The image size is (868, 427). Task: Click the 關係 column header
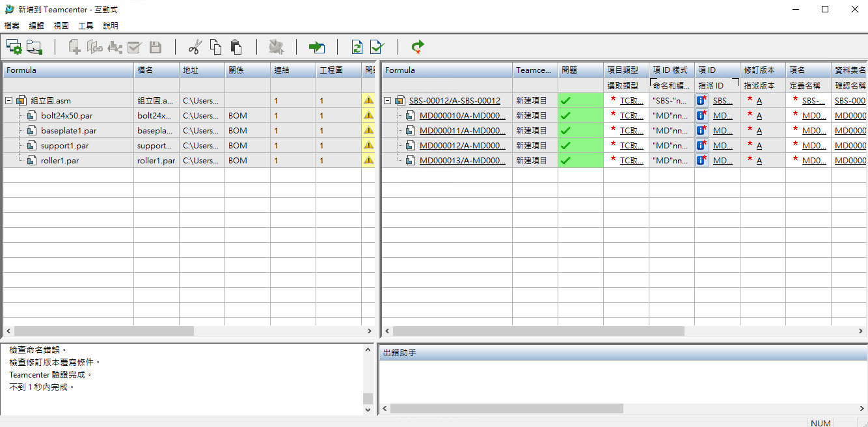pyautogui.click(x=248, y=70)
